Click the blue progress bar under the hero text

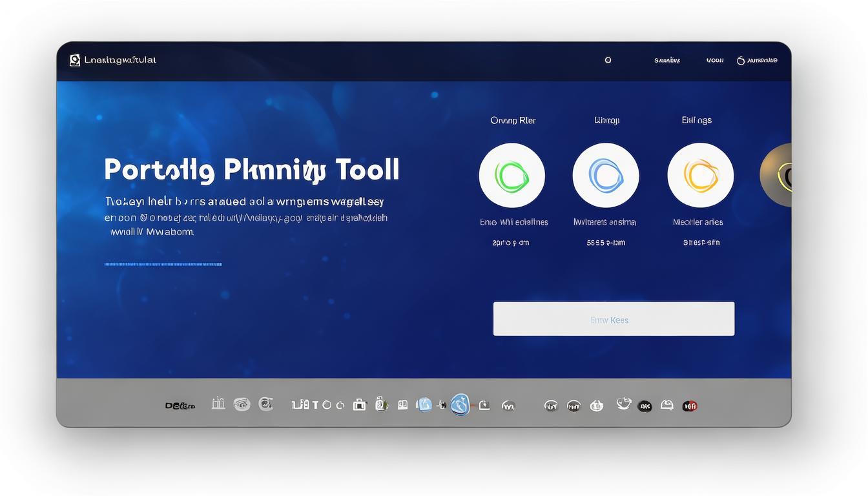tap(163, 264)
